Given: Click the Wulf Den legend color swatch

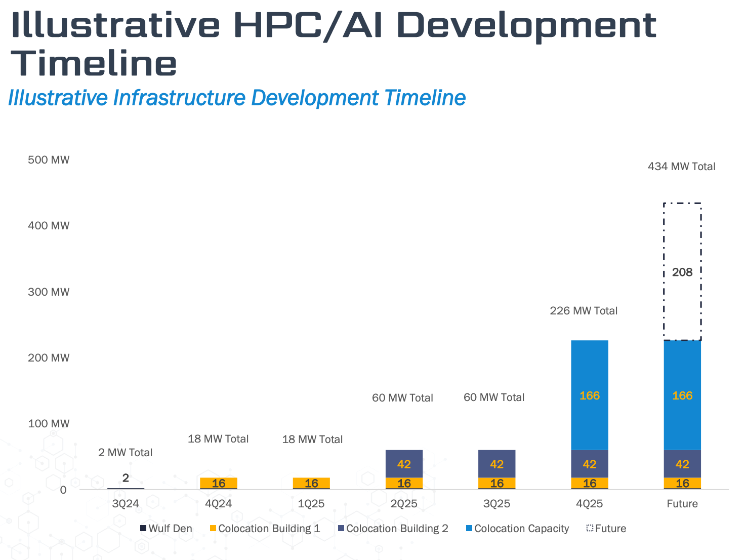Looking at the screenshot, I should pyautogui.click(x=143, y=529).
